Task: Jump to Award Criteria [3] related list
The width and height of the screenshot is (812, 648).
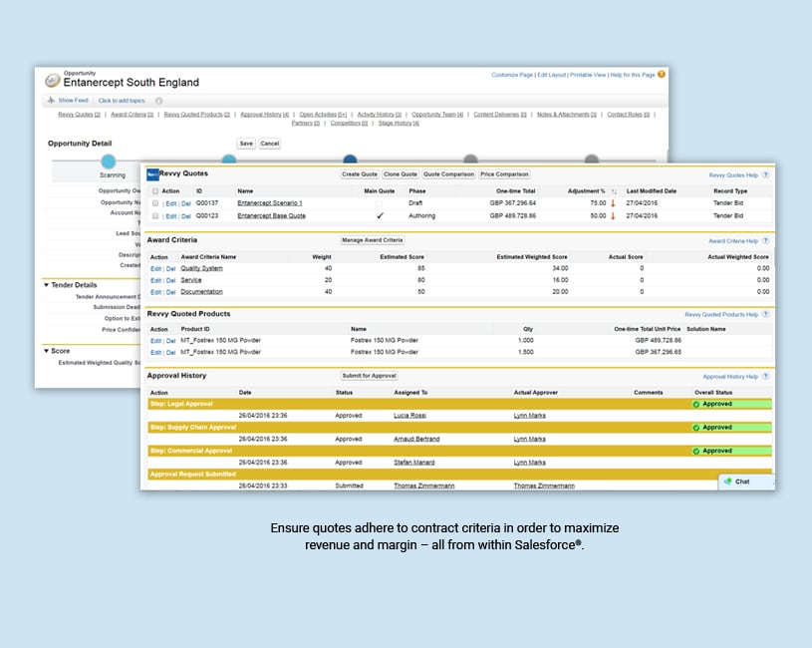Action: coord(133,115)
